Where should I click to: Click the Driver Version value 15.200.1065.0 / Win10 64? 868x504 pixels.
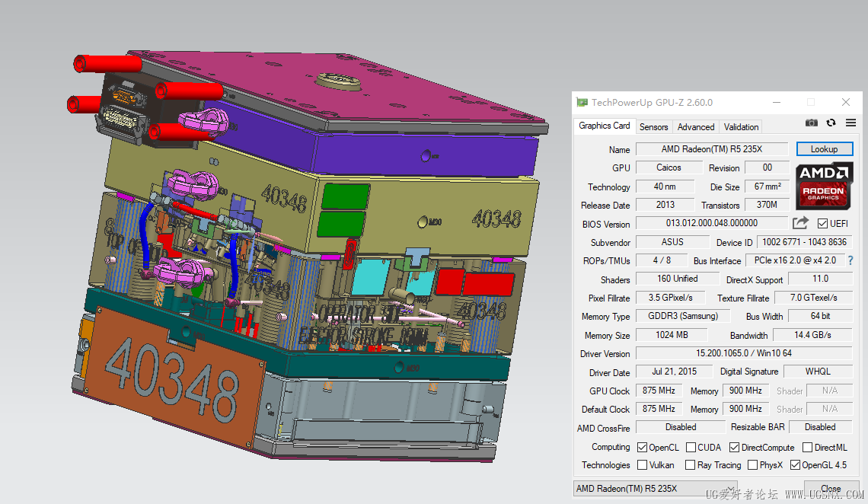(744, 353)
